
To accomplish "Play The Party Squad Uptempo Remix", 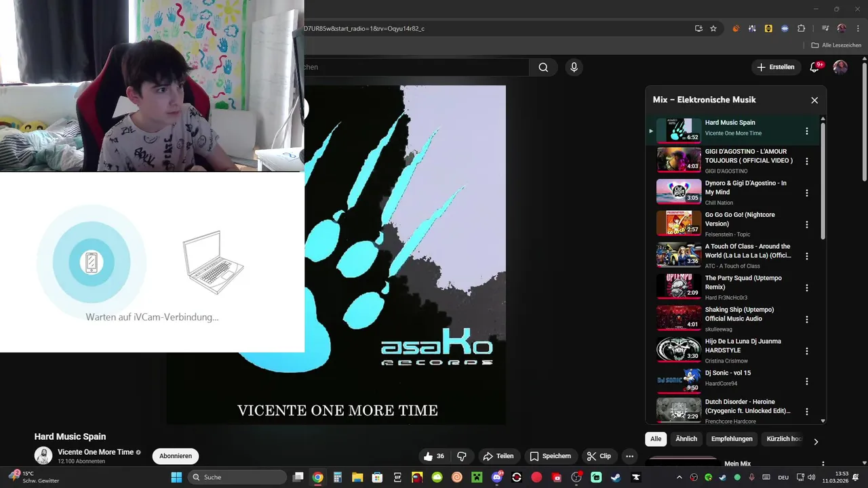I will [679, 286].
